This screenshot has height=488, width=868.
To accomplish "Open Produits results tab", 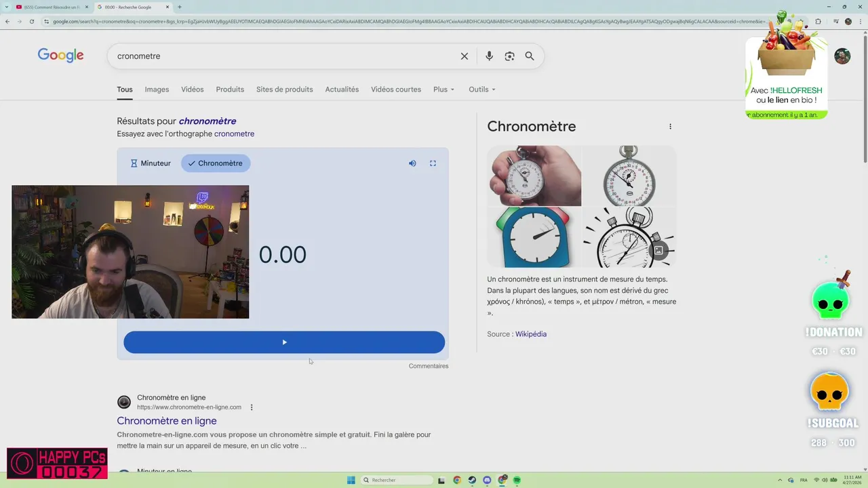I will tap(230, 89).
